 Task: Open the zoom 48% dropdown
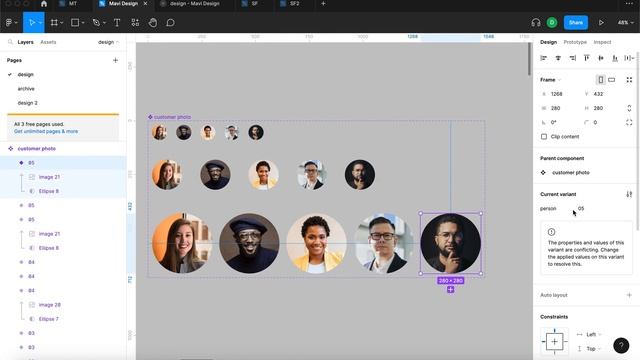coord(625,22)
